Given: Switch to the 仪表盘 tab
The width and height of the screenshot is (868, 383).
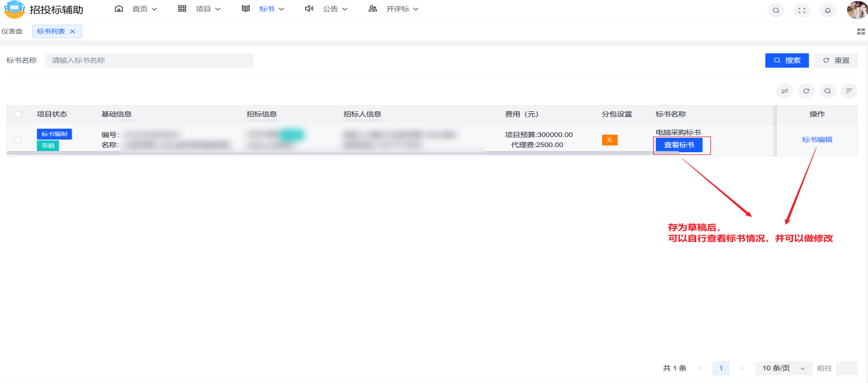Looking at the screenshot, I should pyautogui.click(x=12, y=31).
